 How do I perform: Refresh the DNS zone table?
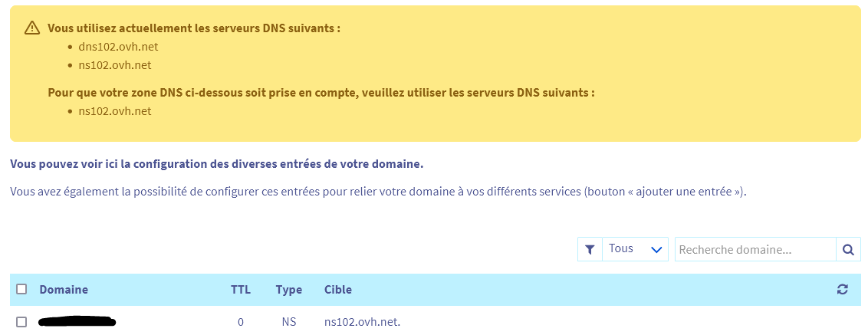(x=843, y=290)
